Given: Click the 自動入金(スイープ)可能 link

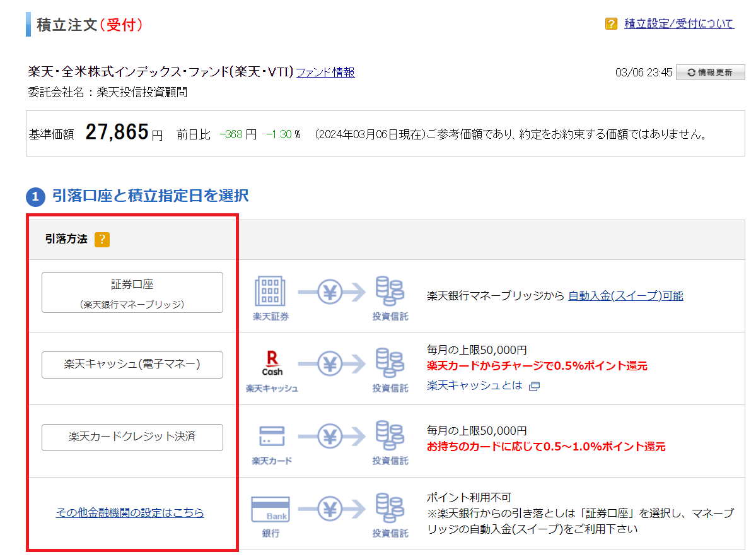Looking at the screenshot, I should [x=625, y=295].
